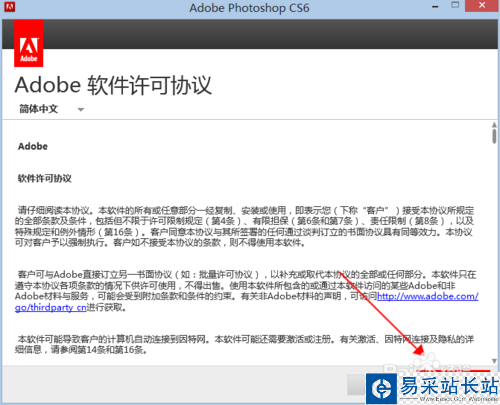The width and height of the screenshot is (500, 405).
Task: Click the scrollbar up arrow in the license text
Action: 494,125
